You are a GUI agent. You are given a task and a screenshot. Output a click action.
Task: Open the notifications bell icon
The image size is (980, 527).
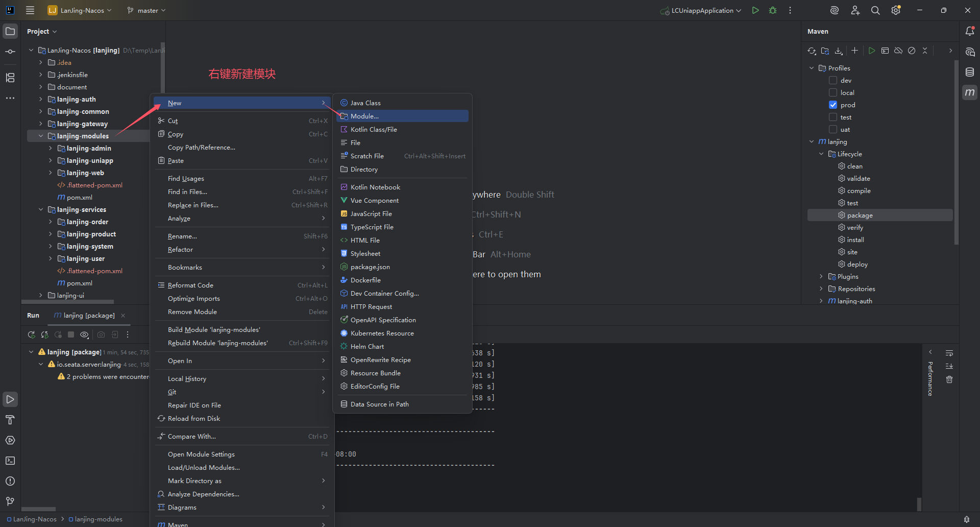point(970,31)
